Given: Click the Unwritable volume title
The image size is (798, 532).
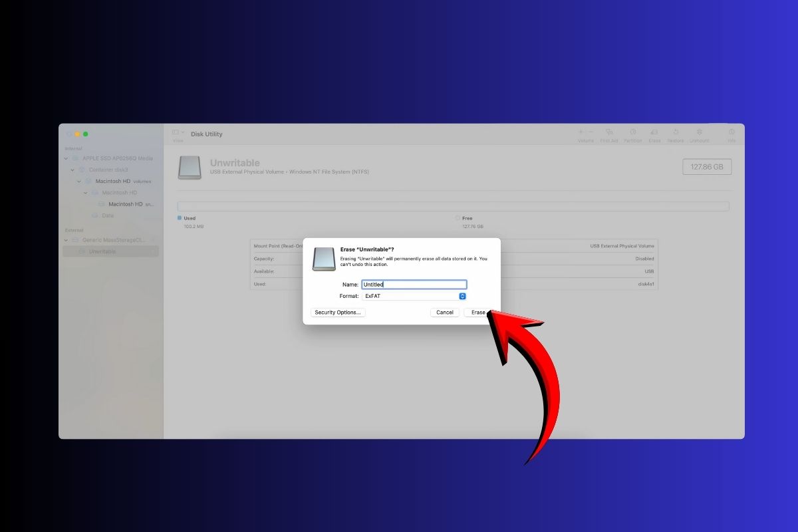Looking at the screenshot, I should click(x=235, y=163).
